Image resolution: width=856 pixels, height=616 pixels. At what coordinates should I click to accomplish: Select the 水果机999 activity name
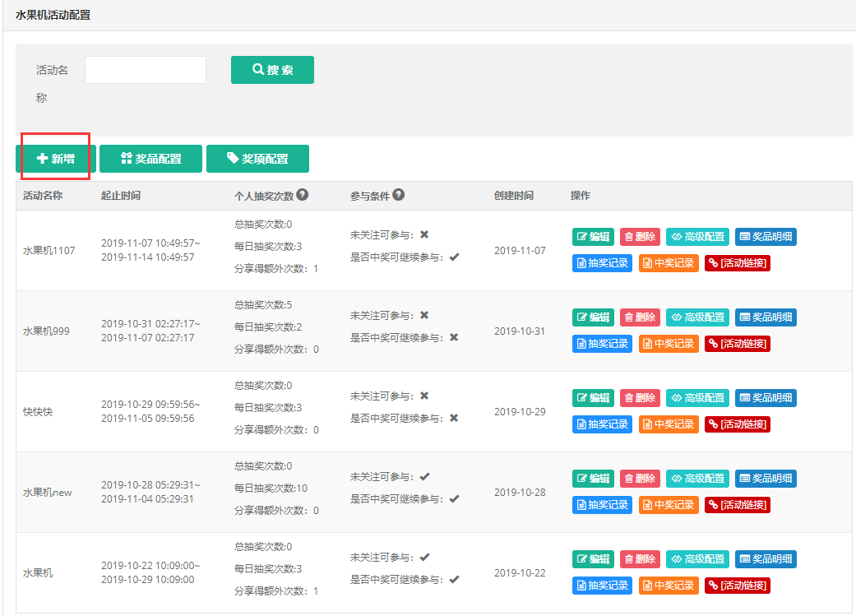click(46, 331)
